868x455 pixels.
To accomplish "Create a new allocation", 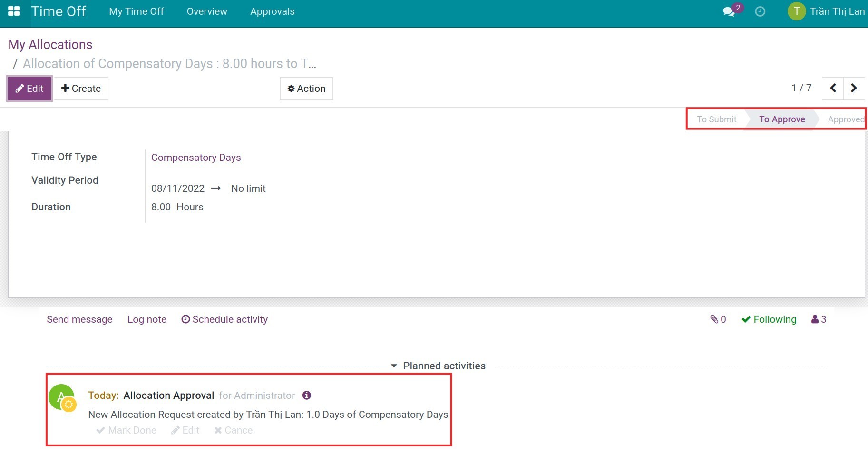I will 81,89.
